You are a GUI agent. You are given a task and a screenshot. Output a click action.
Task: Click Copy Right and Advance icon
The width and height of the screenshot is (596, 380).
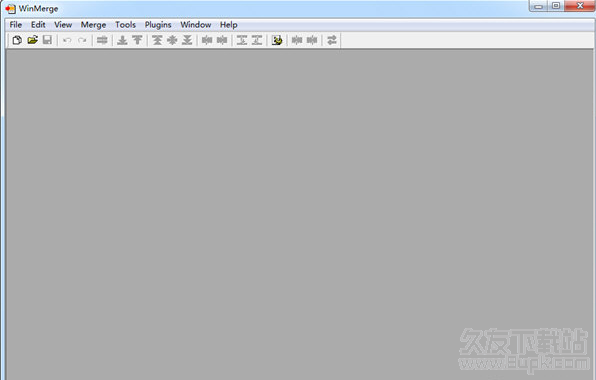click(242, 40)
